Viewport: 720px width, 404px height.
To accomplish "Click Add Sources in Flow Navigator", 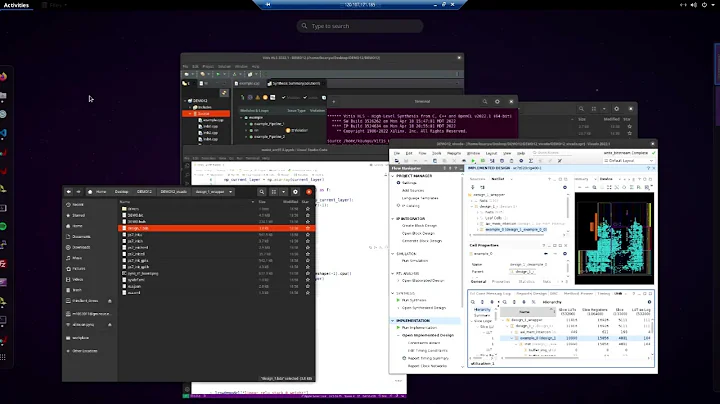I will (413, 191).
